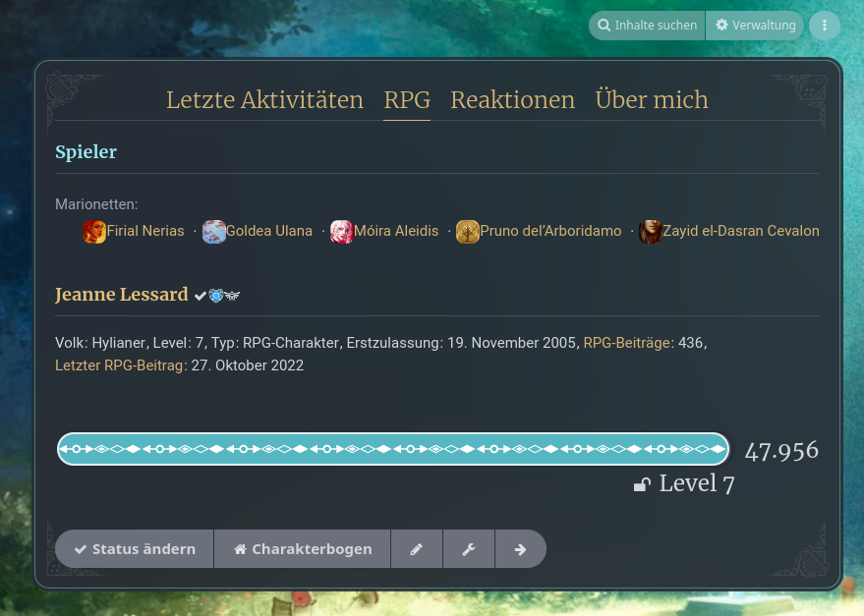This screenshot has width=864, height=616.
Task: Click the right arrow icon button
Action: coord(520,549)
